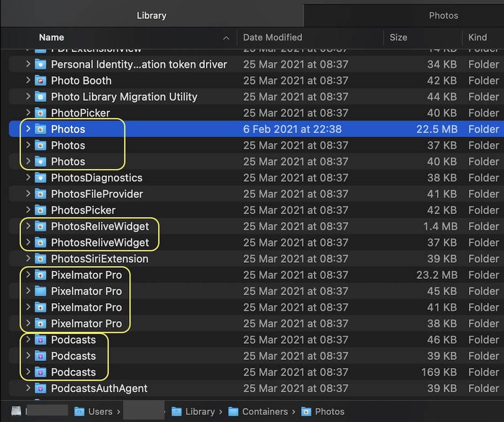The width and height of the screenshot is (504, 422).
Task: Sort by the Name column header
Action: pyautogui.click(x=51, y=38)
